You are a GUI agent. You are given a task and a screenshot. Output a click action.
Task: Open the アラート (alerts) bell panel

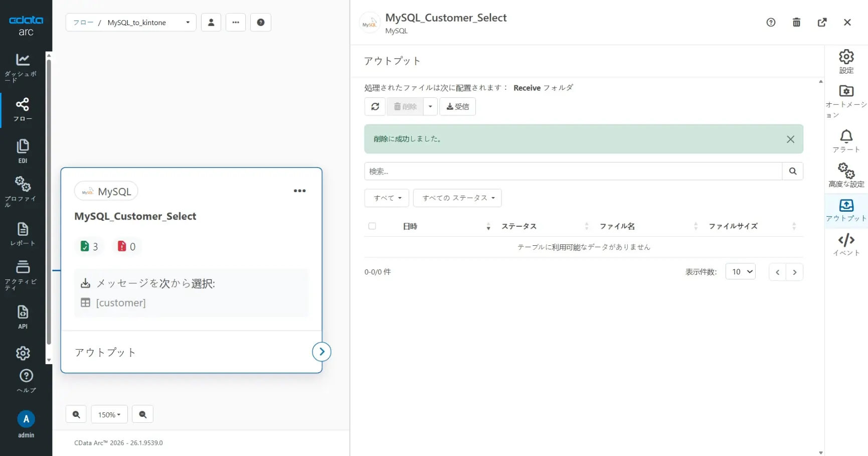846,141
